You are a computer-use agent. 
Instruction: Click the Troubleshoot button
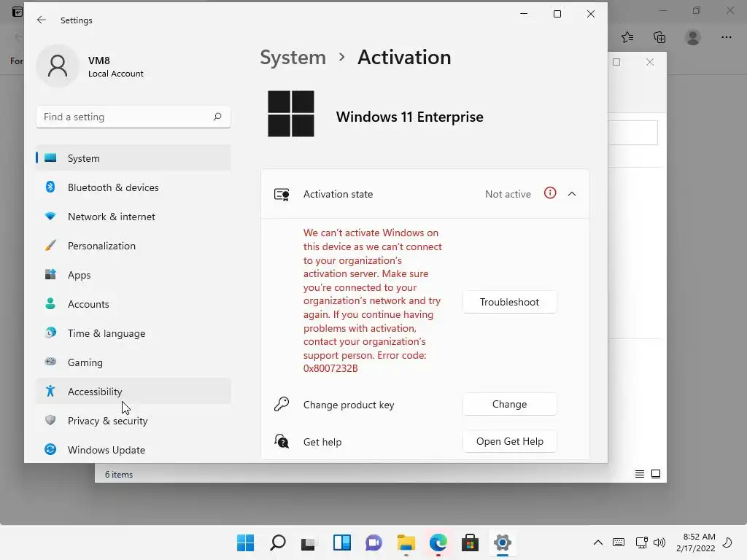[509, 302]
